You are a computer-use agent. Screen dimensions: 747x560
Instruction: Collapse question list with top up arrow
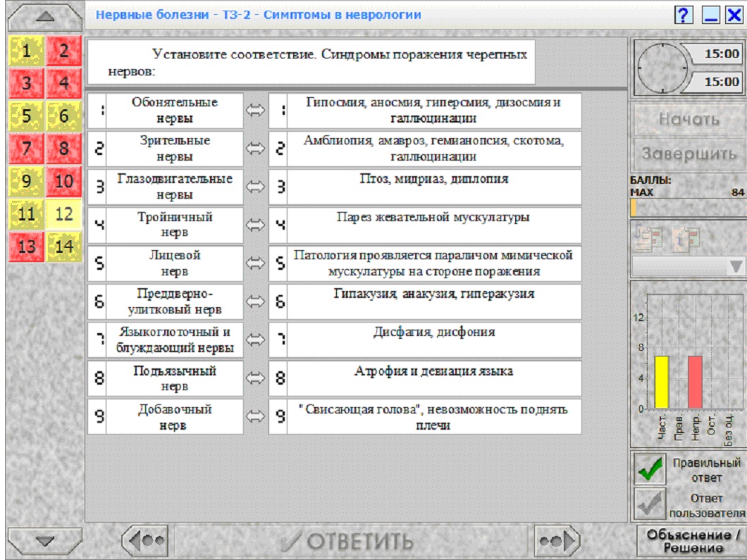(x=45, y=17)
